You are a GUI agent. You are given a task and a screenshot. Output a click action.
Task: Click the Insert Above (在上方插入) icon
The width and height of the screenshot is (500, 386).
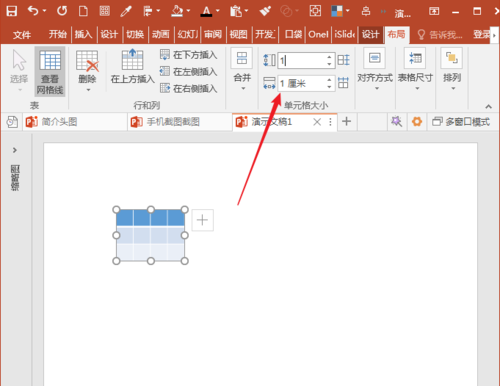pyautogui.click(x=132, y=59)
